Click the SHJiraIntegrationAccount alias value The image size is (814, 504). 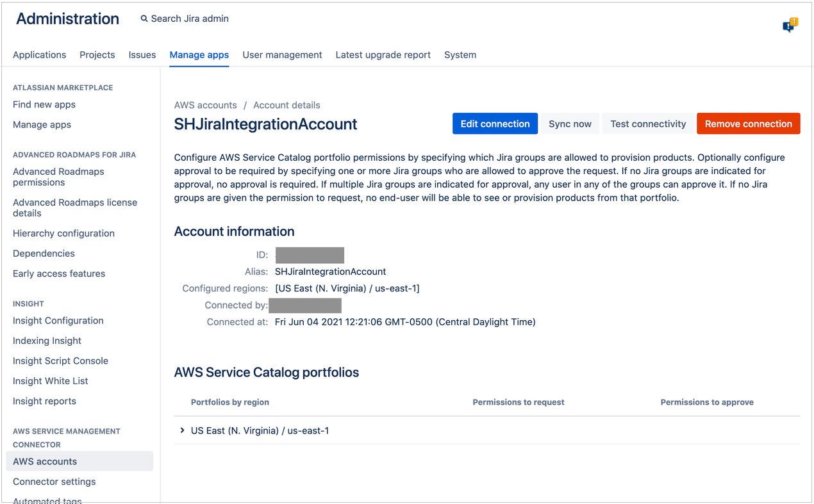331,272
